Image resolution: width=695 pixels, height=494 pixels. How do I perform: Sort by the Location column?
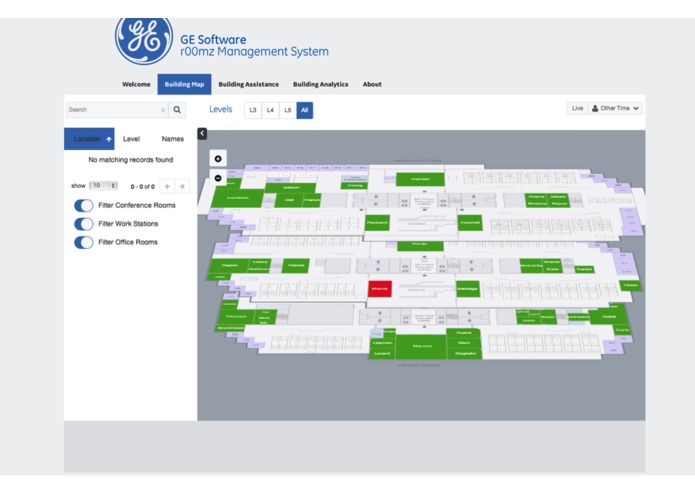[89, 139]
